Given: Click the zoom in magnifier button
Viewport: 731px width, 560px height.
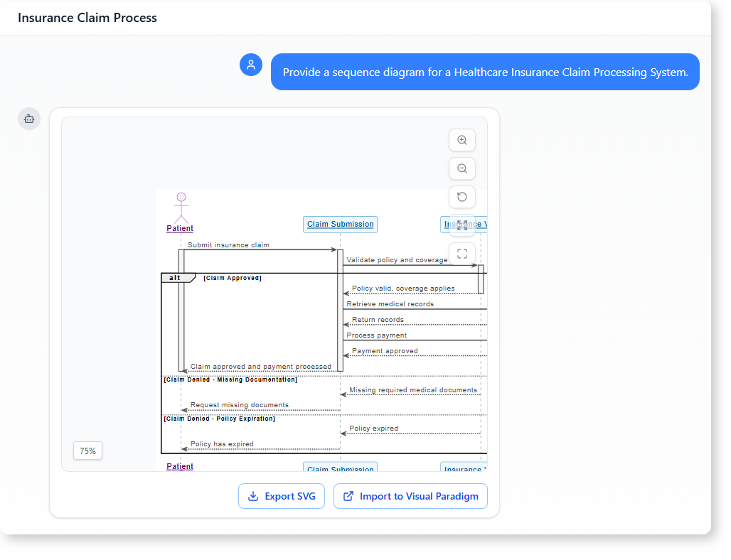Looking at the screenshot, I should pyautogui.click(x=462, y=140).
